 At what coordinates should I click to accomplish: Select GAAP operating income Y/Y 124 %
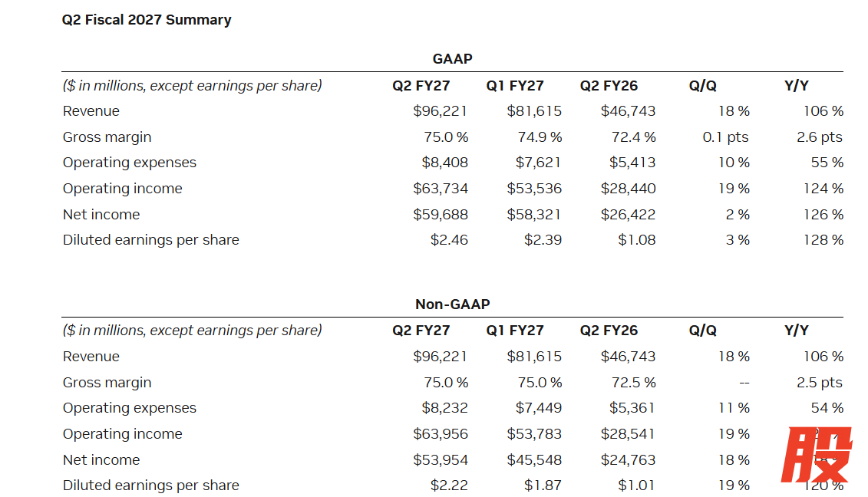click(823, 189)
